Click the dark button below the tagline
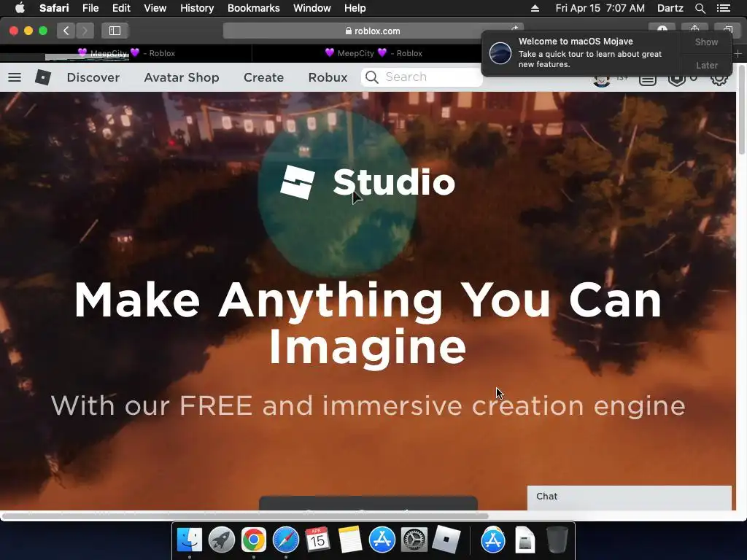 pos(368,503)
